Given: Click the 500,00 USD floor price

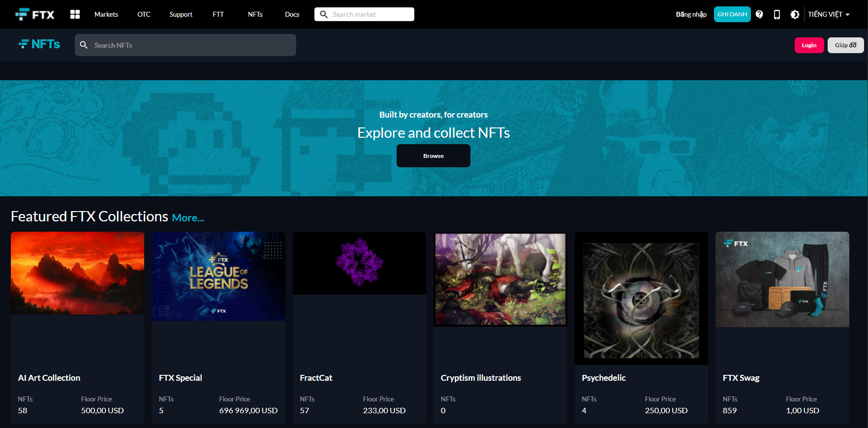Looking at the screenshot, I should [102, 410].
